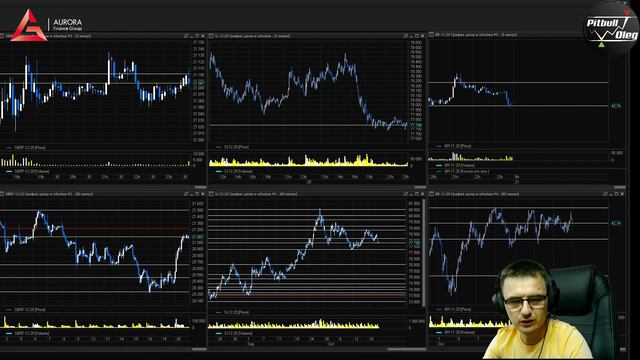Viewport: 640px width, 360px height.
Task: Click BR-11.20 5-minute chart horizontal scrollbar thumb
Action: tap(620, 187)
